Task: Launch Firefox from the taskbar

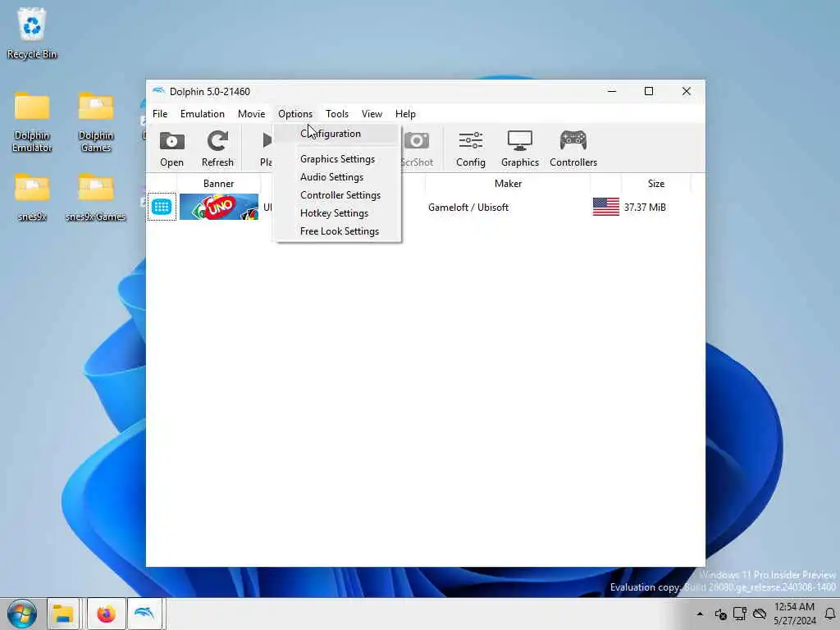Action: point(106,614)
